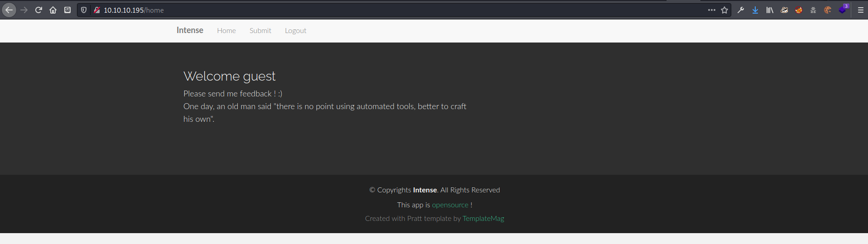Image resolution: width=868 pixels, height=244 pixels.
Task: Bookmark this page with the star
Action: click(724, 10)
